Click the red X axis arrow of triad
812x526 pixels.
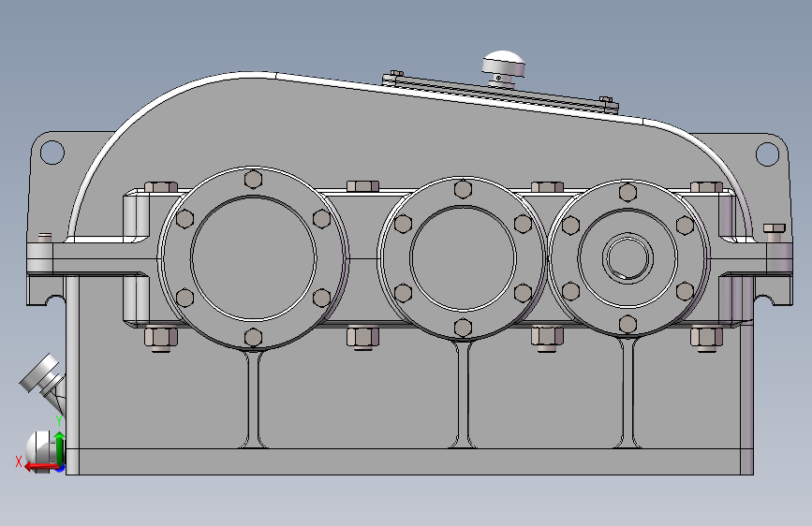click(x=41, y=467)
